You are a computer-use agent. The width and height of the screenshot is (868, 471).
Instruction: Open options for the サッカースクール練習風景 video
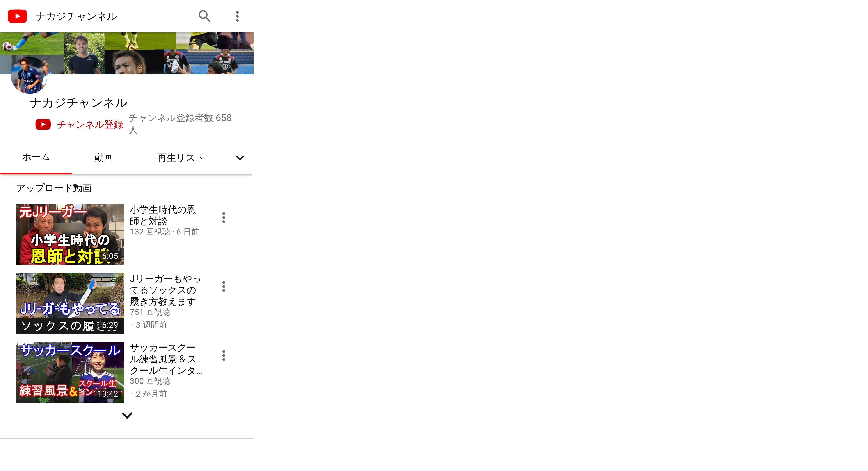tap(224, 355)
